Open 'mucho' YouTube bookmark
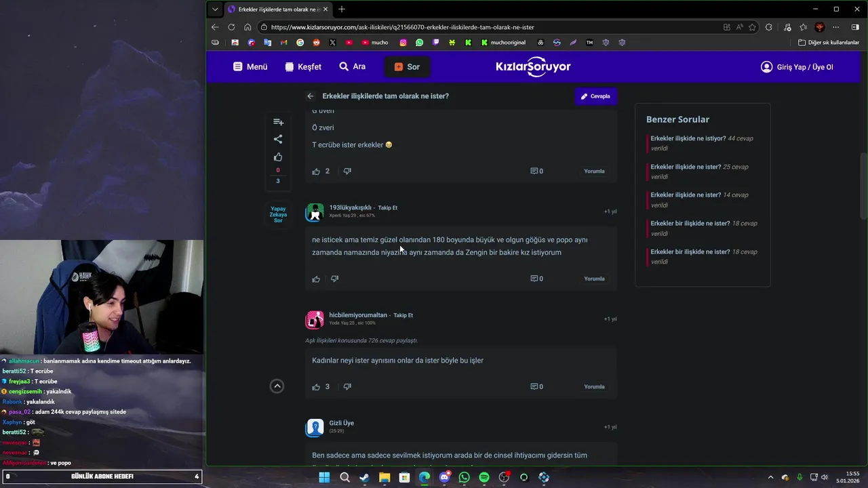Screen dimensions: 868x488 (x=375, y=42)
